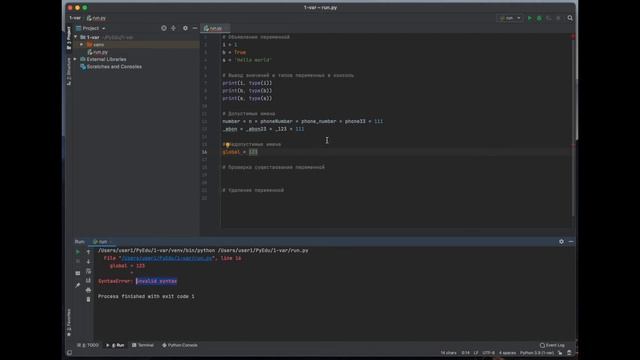Click the print icon in Run panel
Image resolution: width=640 pixels, height=360 pixels.
[88, 290]
